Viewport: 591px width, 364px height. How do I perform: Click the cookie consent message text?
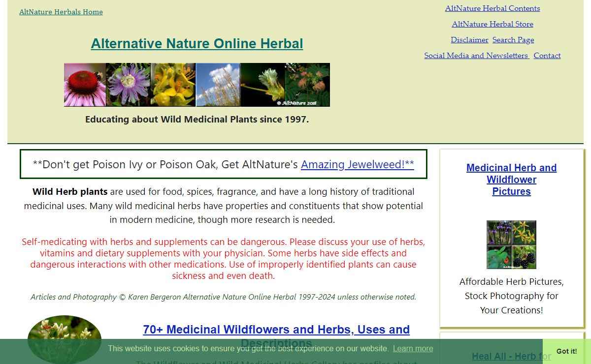coord(248,348)
